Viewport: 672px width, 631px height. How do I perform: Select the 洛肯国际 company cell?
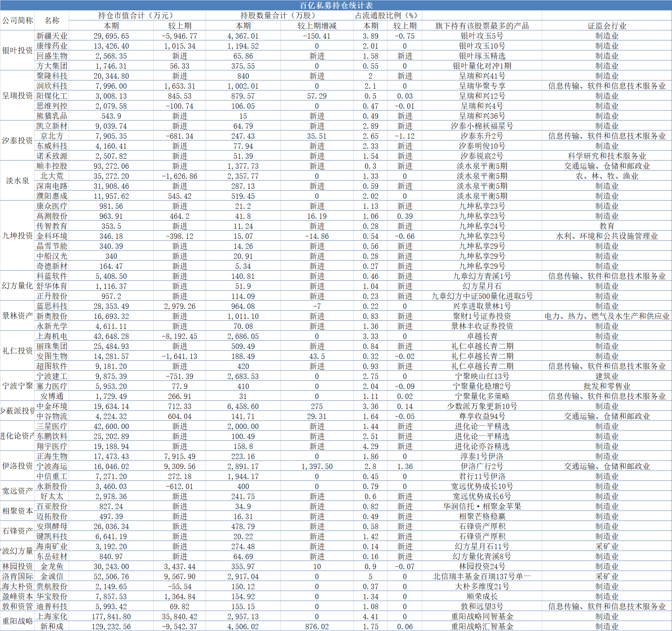click(x=18, y=576)
